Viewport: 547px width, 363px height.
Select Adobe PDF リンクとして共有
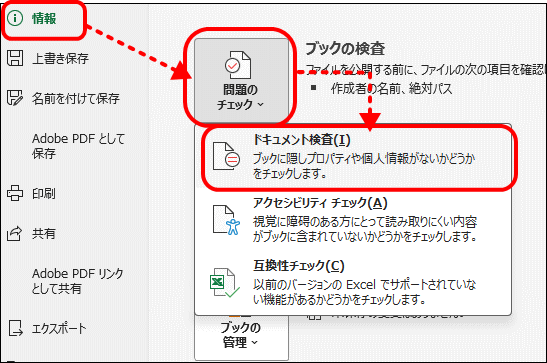point(77,281)
